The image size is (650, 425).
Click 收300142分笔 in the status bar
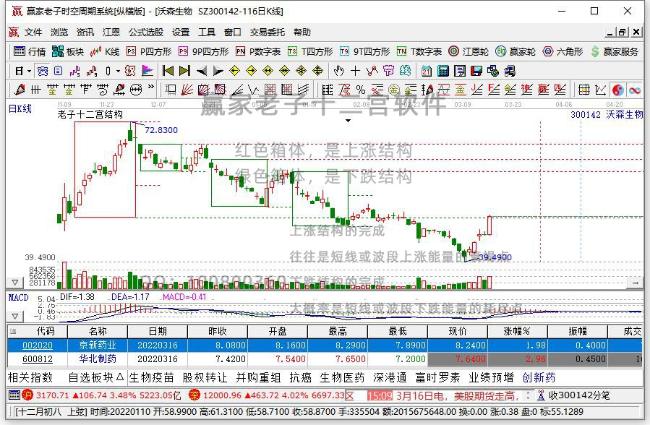click(x=579, y=396)
